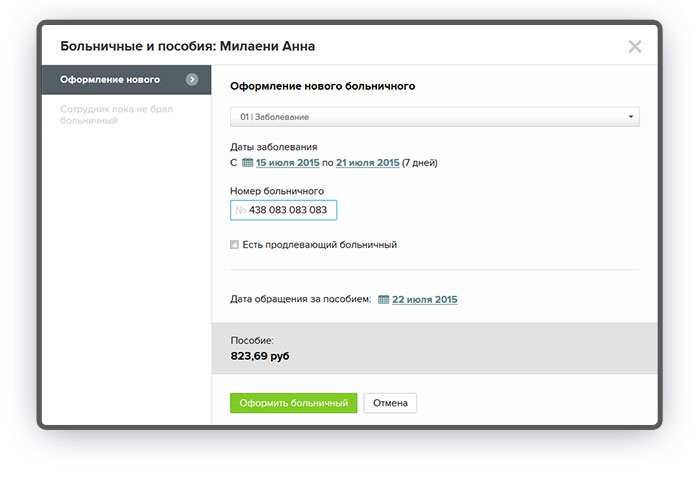Click the Больничные и пособия dialog title
The width and height of the screenshot is (697, 481).
[x=187, y=46]
